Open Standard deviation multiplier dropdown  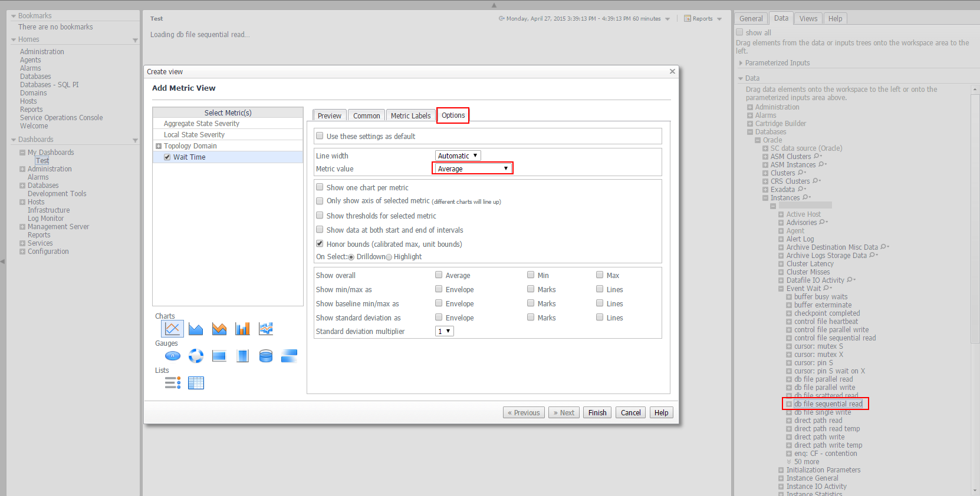pos(444,332)
